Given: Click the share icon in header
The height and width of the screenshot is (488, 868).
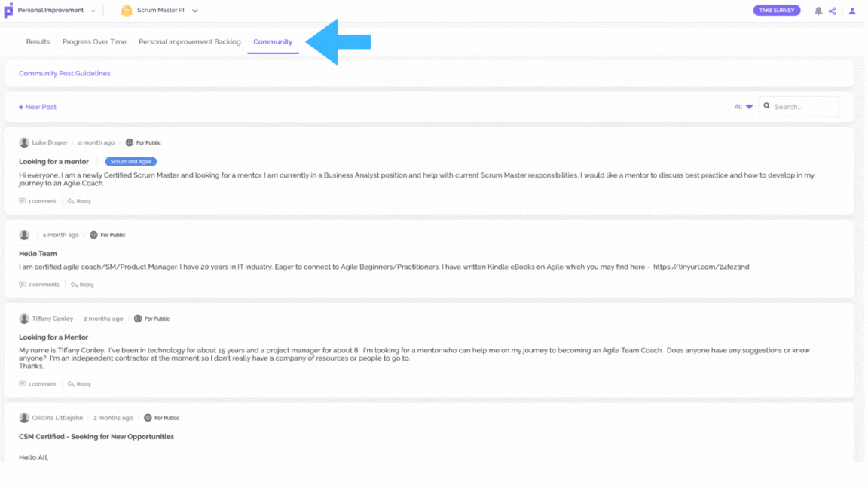Looking at the screenshot, I should 832,11.
